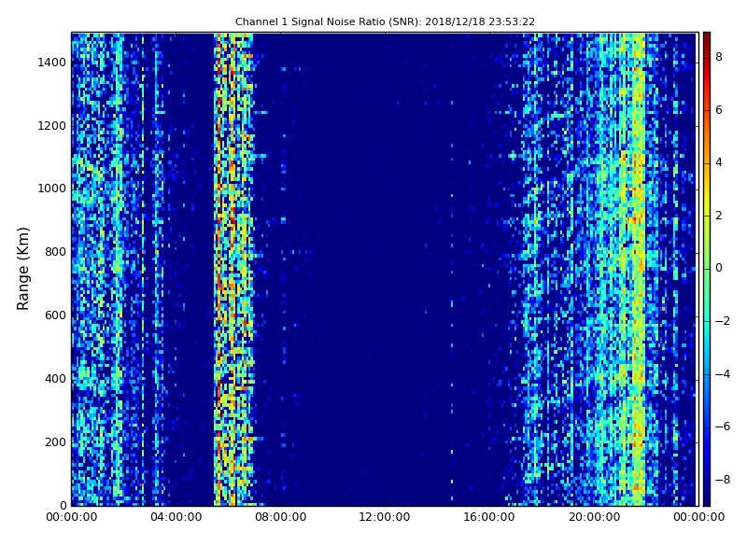Click the colorbar label 8
This screenshot has width=747, height=560.
click(x=719, y=57)
